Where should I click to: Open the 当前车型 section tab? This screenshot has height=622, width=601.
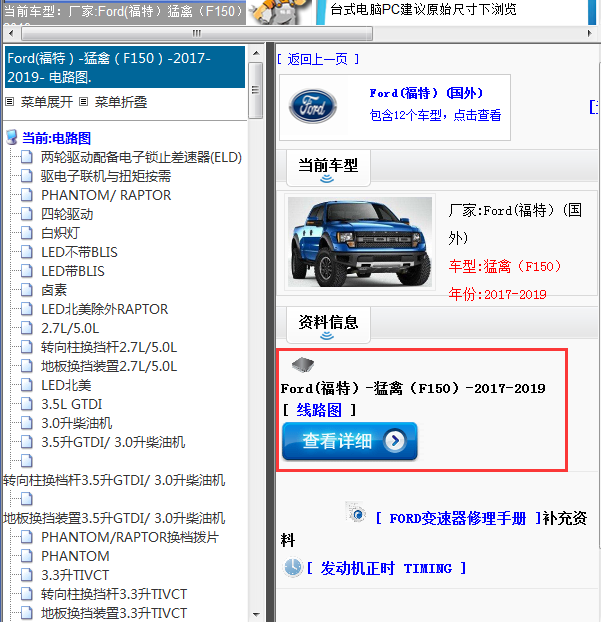click(328, 168)
